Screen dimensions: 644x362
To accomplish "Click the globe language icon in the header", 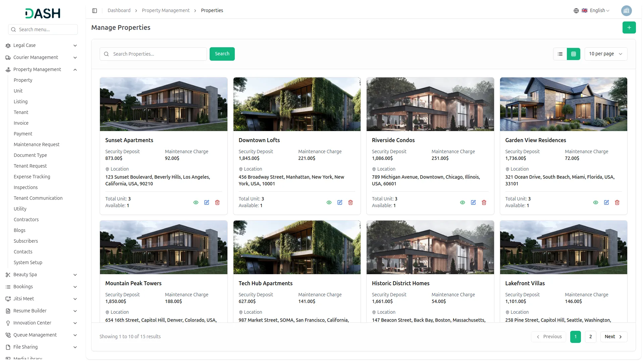I will pos(576,10).
